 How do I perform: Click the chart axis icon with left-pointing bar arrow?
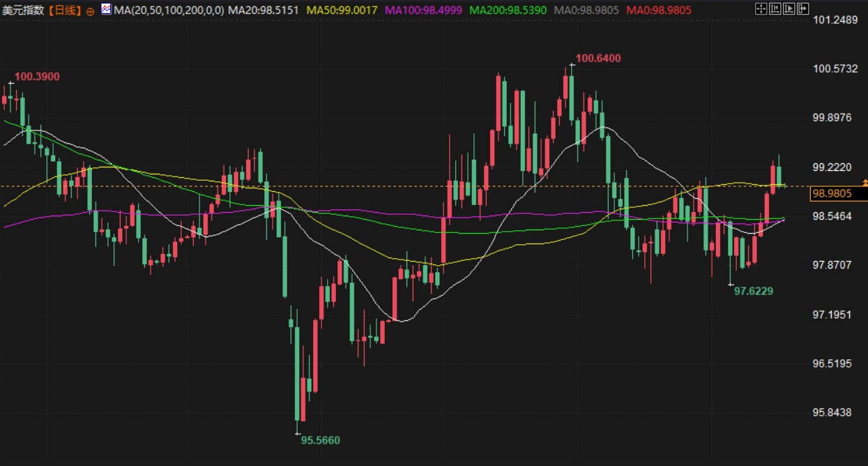click(x=775, y=8)
